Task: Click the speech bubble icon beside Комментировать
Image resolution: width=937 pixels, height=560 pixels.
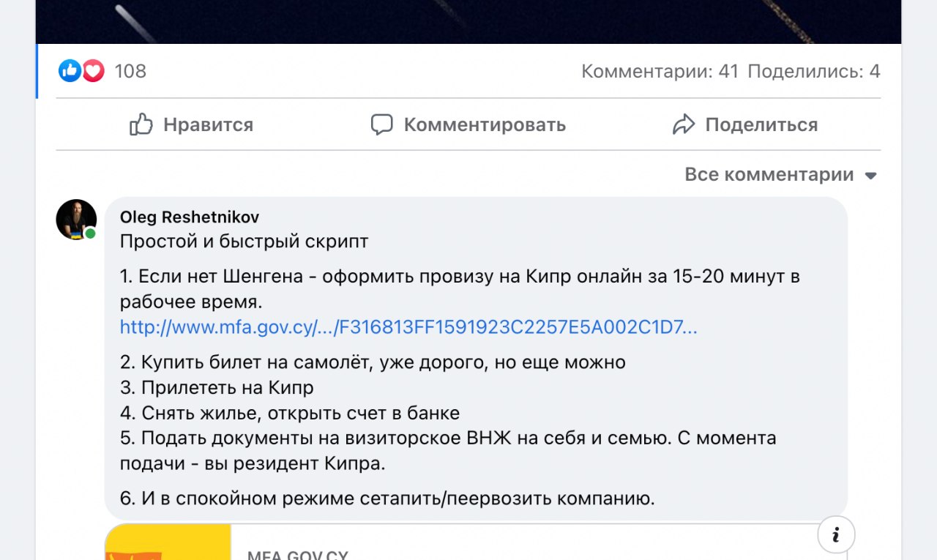Action: click(381, 124)
